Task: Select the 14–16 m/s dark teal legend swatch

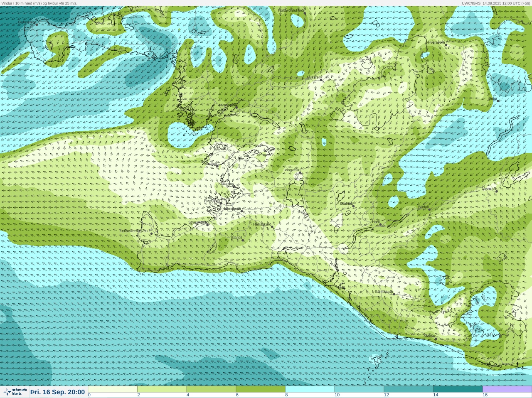Action: 458,389
